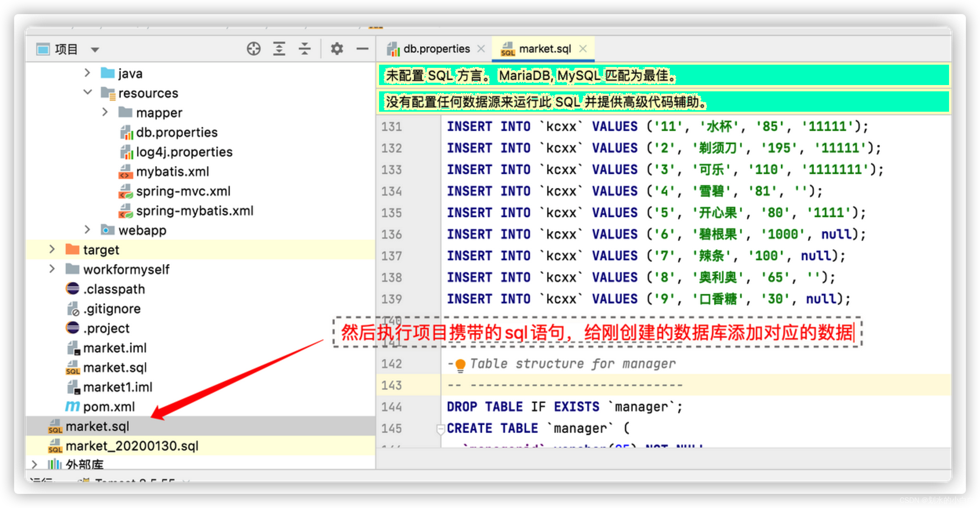Click the 外部库 library icon
Viewport: 980px width, 508px height.
point(55,464)
